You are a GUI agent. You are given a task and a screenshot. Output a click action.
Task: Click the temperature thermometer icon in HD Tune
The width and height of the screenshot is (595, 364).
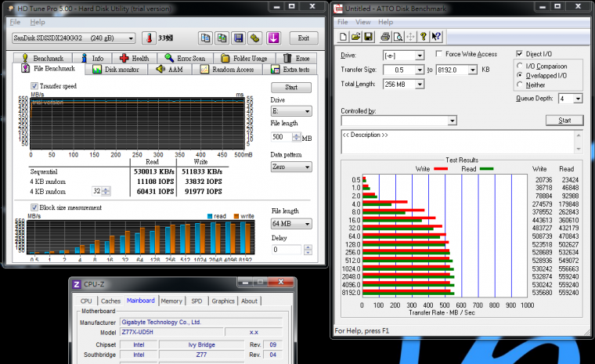tap(150, 38)
